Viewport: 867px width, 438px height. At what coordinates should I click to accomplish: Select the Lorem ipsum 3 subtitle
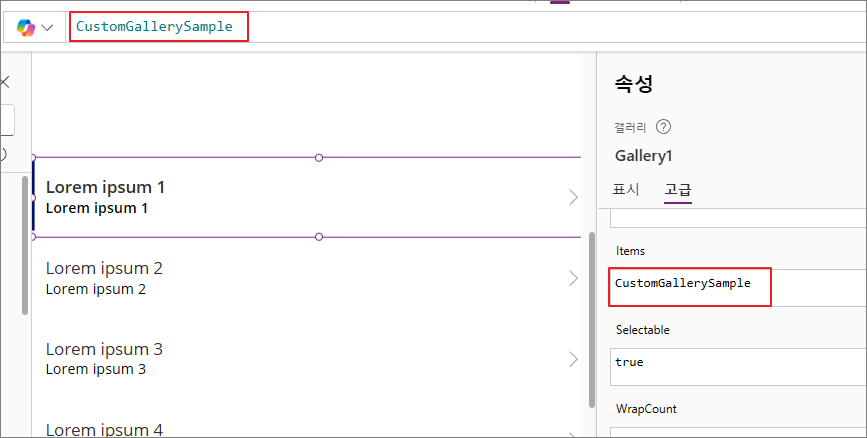96,369
